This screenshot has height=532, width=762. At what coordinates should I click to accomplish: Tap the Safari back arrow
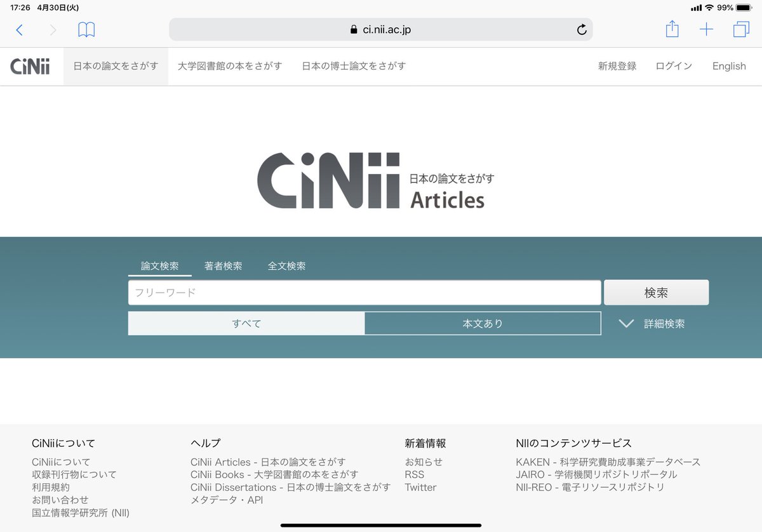(20, 30)
